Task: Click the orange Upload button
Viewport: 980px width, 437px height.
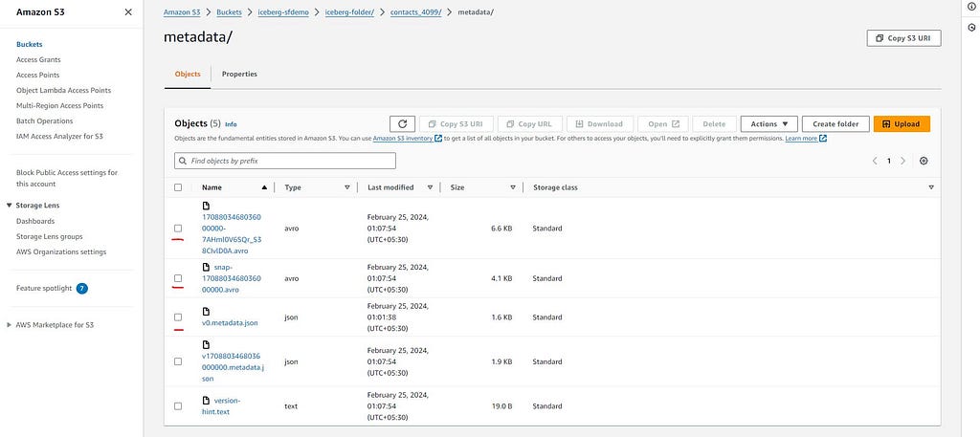Action: (x=902, y=123)
